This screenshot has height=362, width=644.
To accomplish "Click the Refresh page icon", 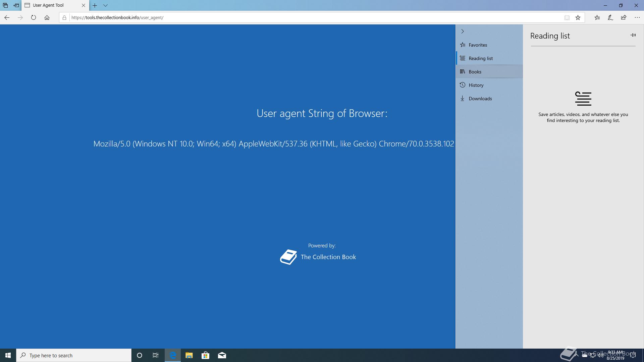I will (x=33, y=17).
